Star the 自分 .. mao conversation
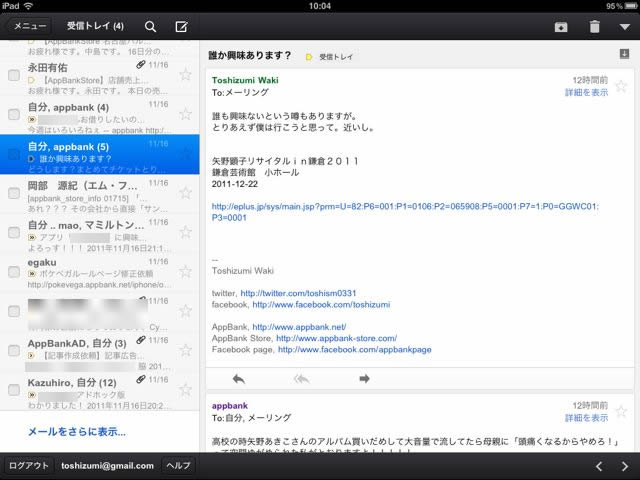 [x=186, y=232]
